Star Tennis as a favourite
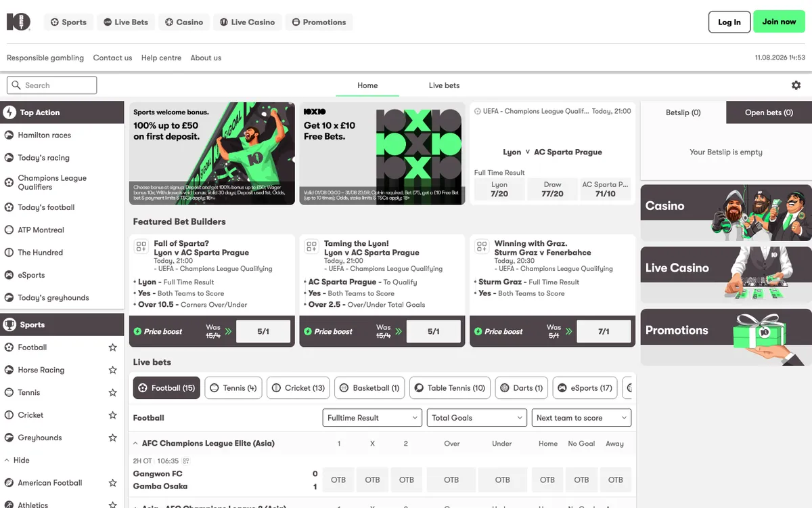This screenshot has height=508, width=812. pos(113,393)
